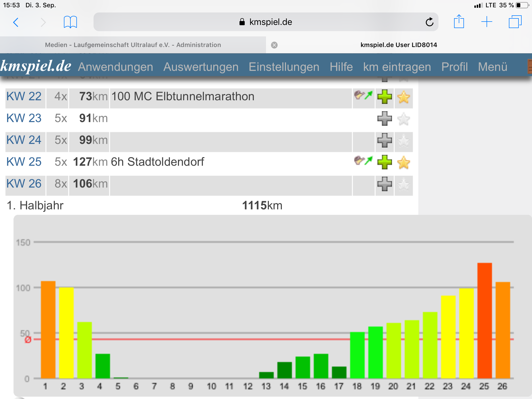Show the tab overview icon
Image resolution: width=532 pixels, height=399 pixels.
515,22
